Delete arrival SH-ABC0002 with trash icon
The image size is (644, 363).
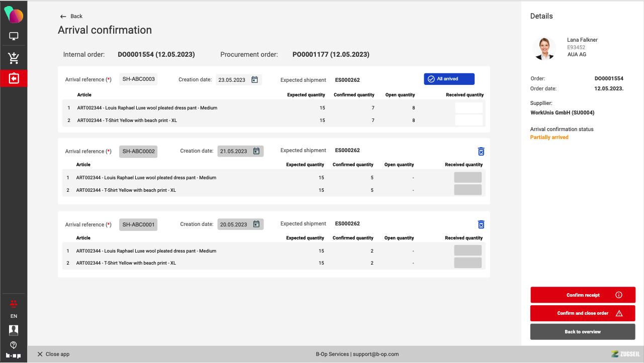[x=481, y=152]
